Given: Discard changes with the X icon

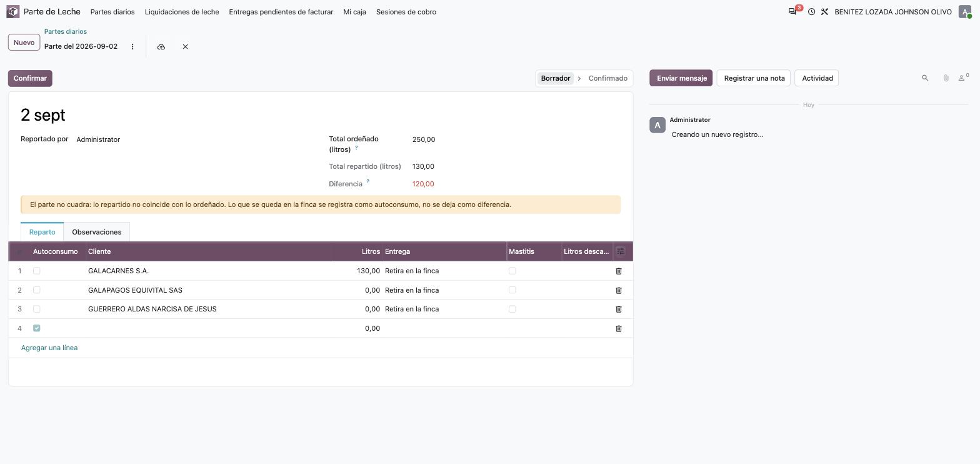Looking at the screenshot, I should (186, 47).
